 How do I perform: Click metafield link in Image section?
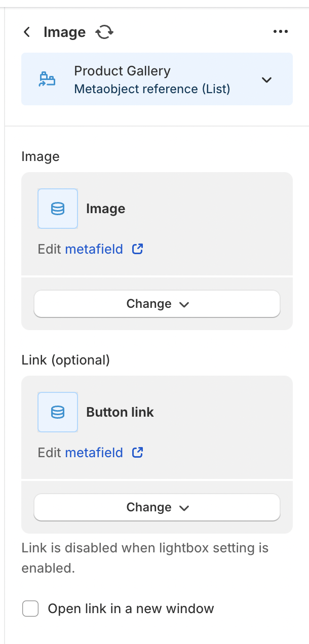point(94,249)
